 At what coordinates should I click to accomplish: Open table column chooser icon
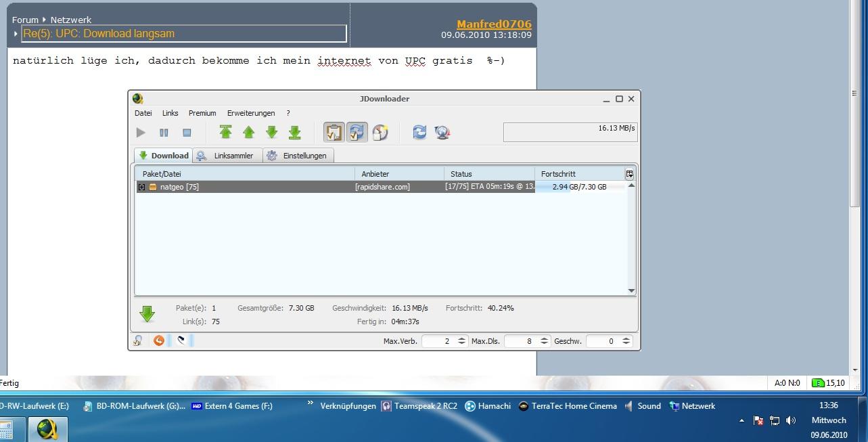pyautogui.click(x=630, y=174)
